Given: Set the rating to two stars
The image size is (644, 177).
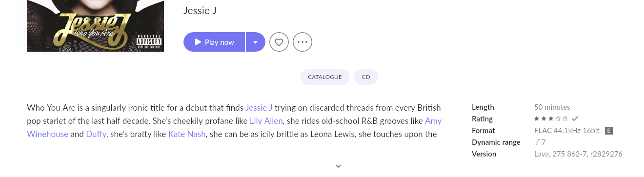Looking at the screenshot, I should [544, 118].
